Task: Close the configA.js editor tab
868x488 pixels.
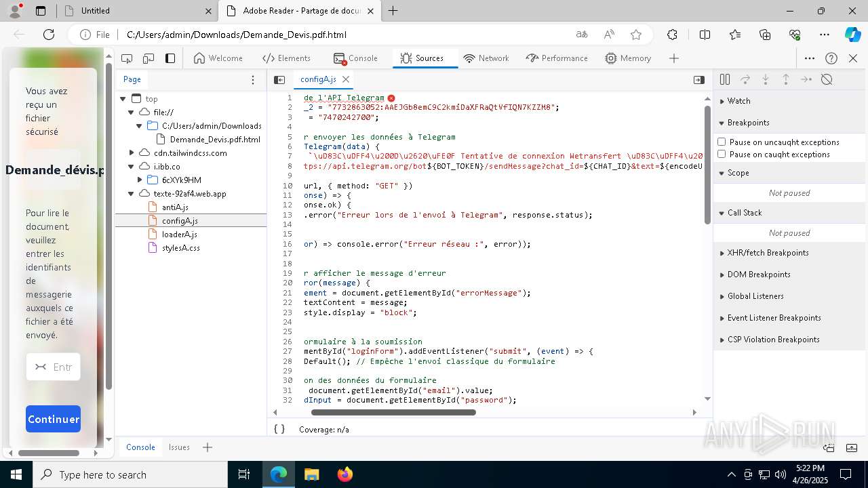Action: 346,80
